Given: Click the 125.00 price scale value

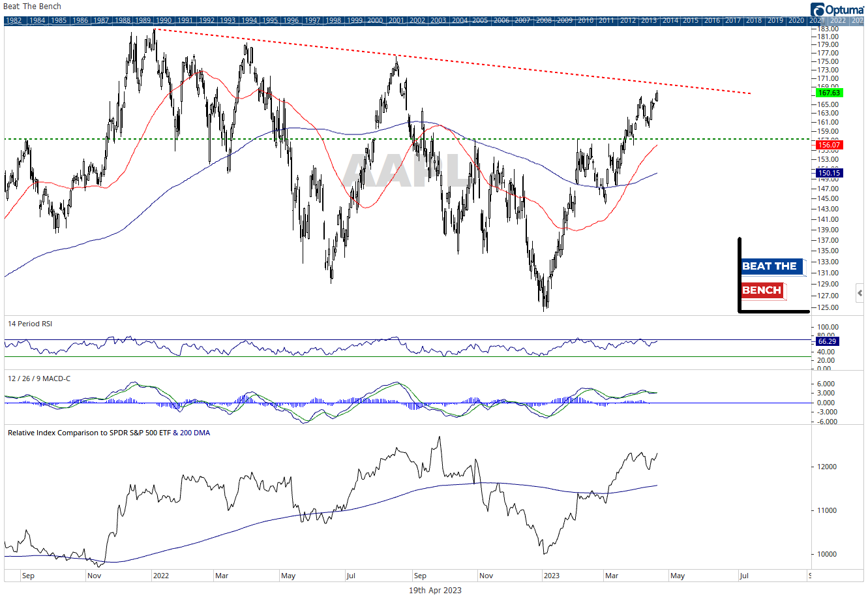Looking at the screenshot, I should [x=828, y=307].
